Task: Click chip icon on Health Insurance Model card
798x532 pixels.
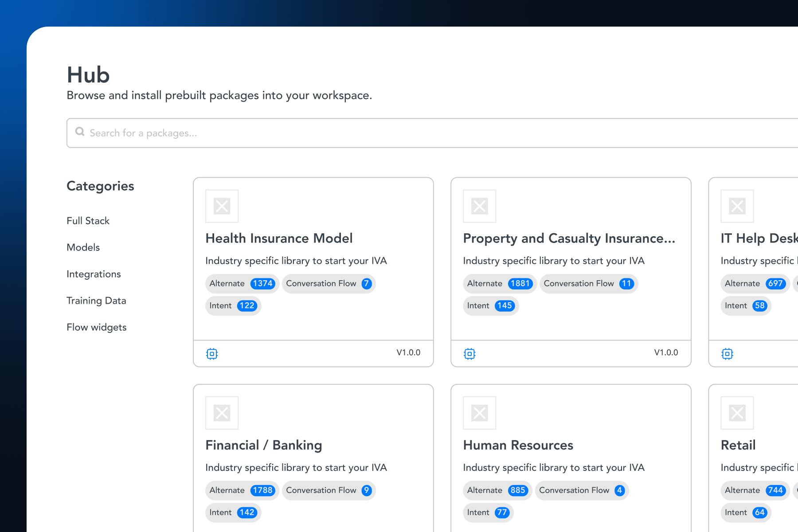Action: pyautogui.click(x=212, y=354)
